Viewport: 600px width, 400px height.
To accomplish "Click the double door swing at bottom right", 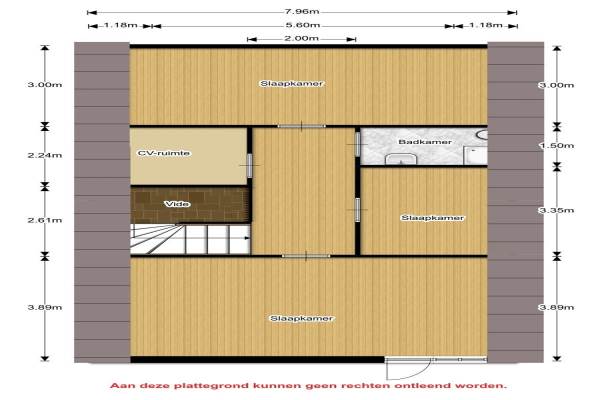I will point(410,366).
